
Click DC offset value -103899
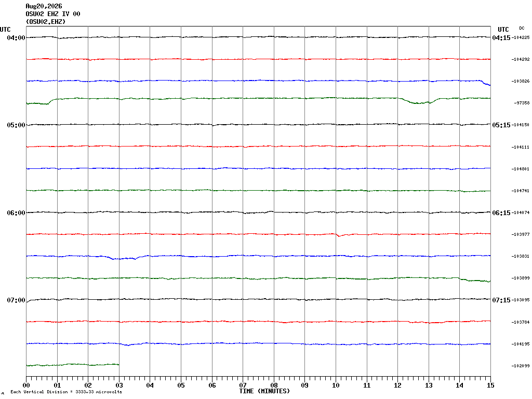[x=521, y=278]
